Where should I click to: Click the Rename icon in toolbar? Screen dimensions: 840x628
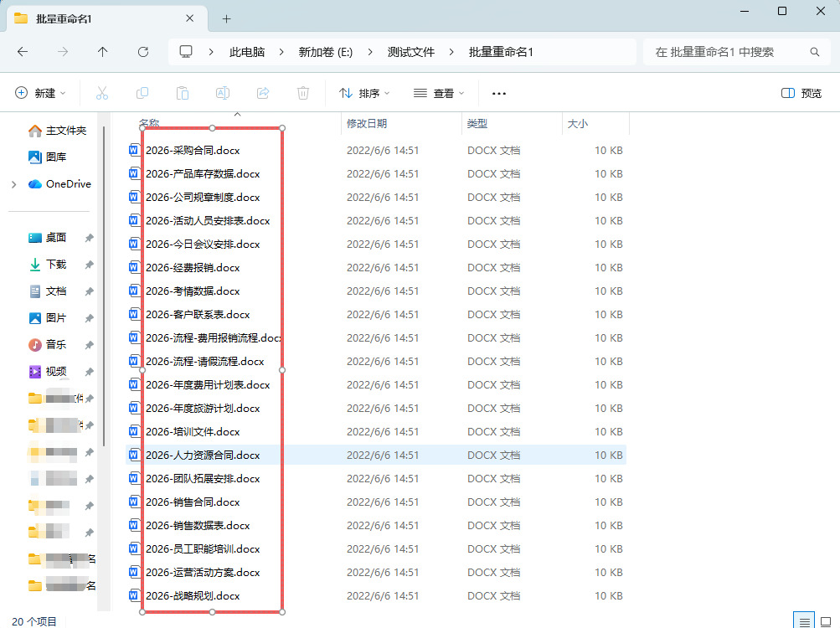click(222, 93)
